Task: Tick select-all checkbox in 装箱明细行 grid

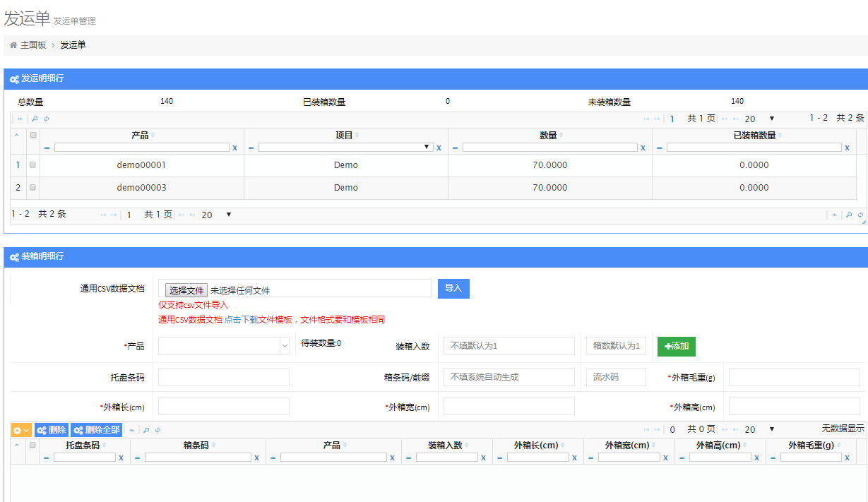Action: [x=32, y=446]
